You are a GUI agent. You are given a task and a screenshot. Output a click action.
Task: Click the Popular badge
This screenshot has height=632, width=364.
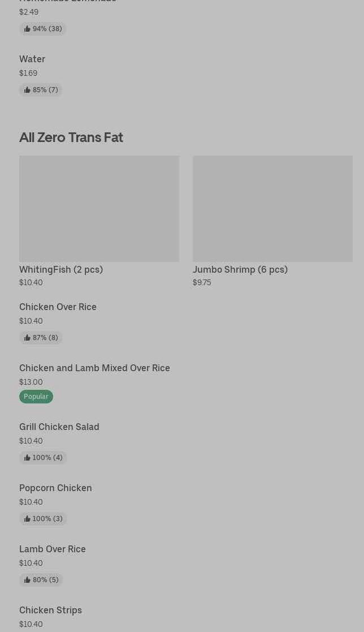(36, 397)
